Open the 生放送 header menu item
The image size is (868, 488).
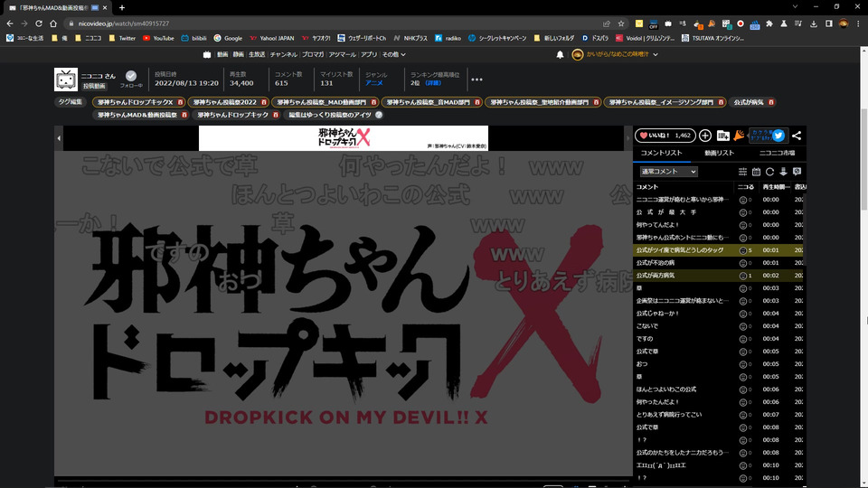(256, 55)
